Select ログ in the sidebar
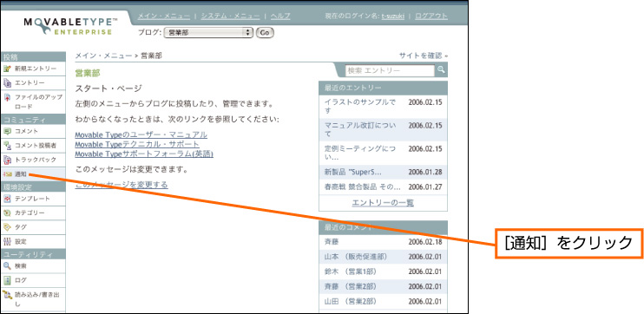This screenshot has width=644, height=314. click(x=21, y=280)
